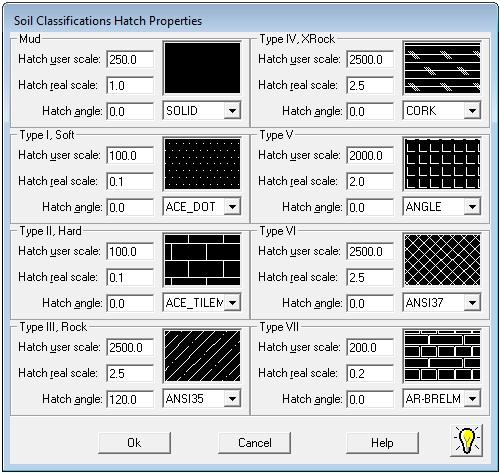Select the Type I Soft dotted hatch preview
The width and height of the screenshot is (500, 473).
(202, 164)
